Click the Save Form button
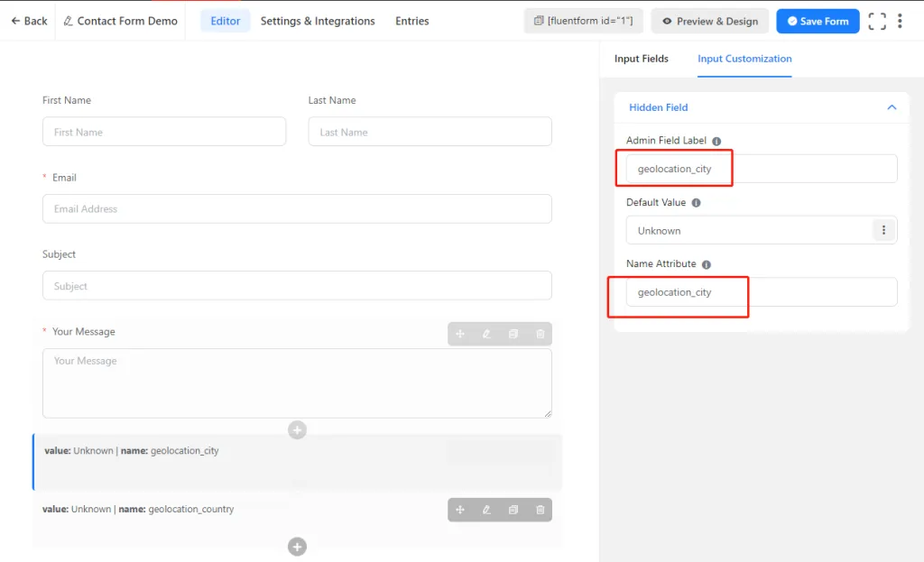Screen dimensions: 924x562 click(818, 21)
